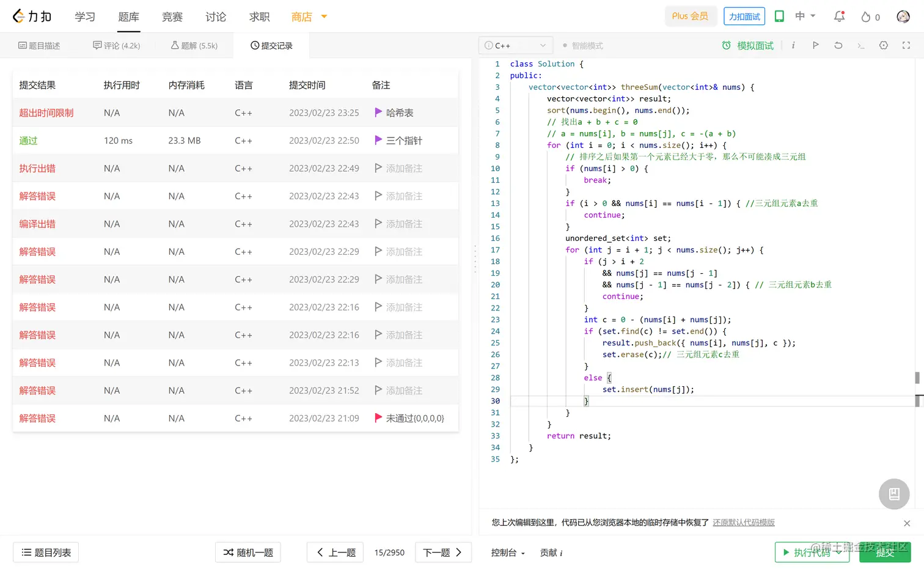Click the Plus 会员 button
The image size is (924, 569).
690,16
